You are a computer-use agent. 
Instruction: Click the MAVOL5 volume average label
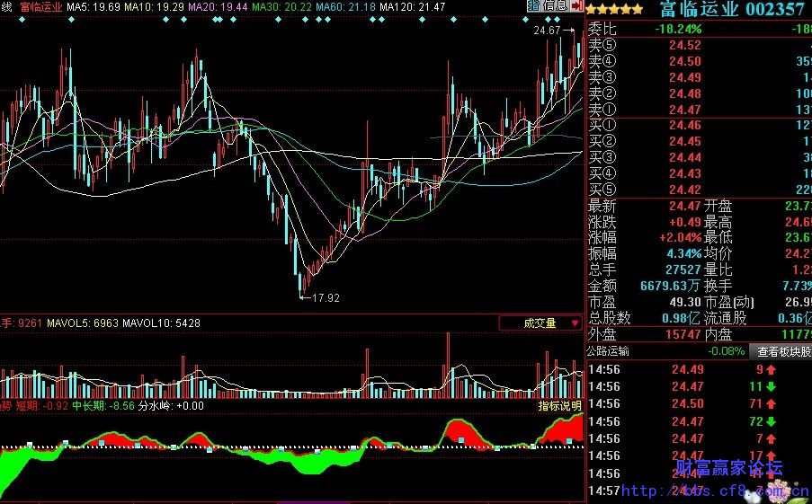click(70, 323)
